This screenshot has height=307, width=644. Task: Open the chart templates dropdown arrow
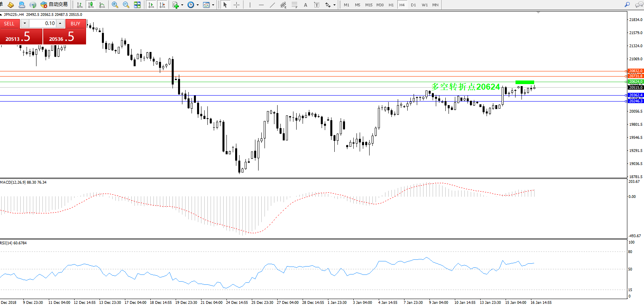click(213, 5)
